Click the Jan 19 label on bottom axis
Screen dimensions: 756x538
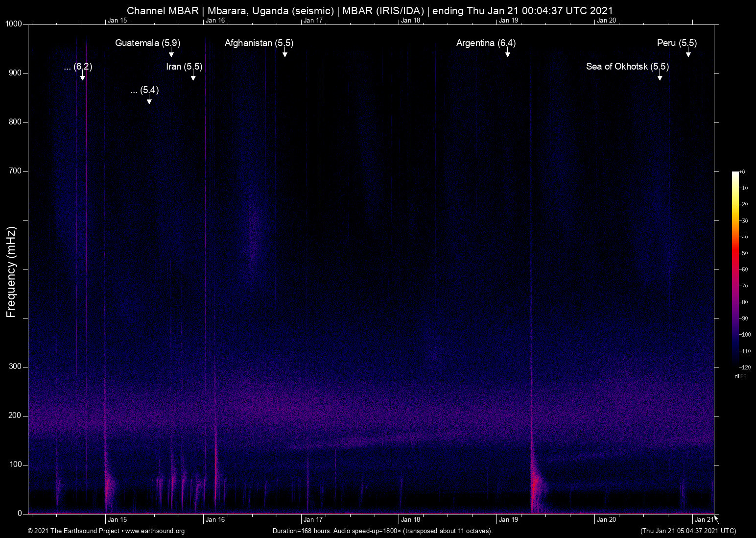(508, 520)
